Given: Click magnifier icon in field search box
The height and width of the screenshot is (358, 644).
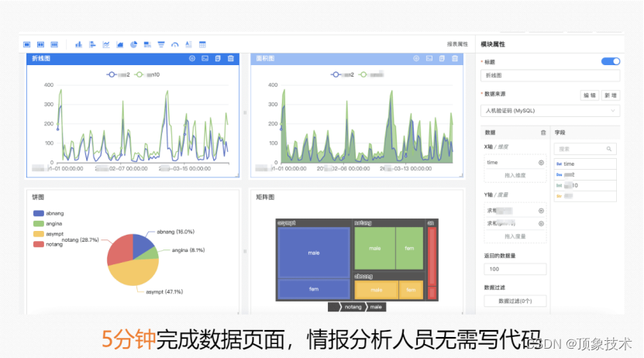Looking at the screenshot, I should point(609,149).
